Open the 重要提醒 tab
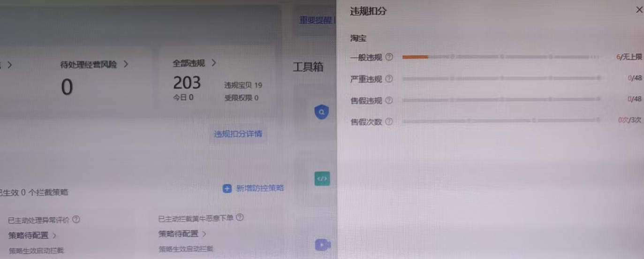Image resolution: width=644 pixels, height=259 pixels. 316,20
